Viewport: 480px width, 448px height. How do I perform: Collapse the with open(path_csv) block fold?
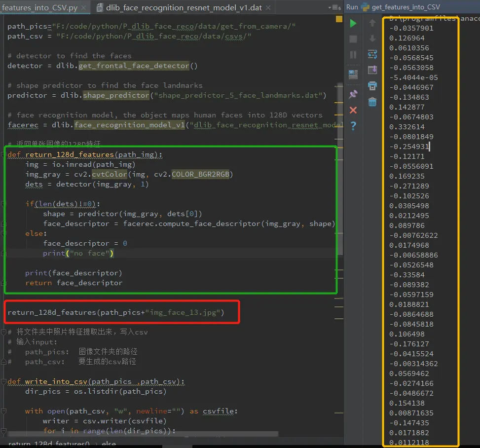click(3, 411)
